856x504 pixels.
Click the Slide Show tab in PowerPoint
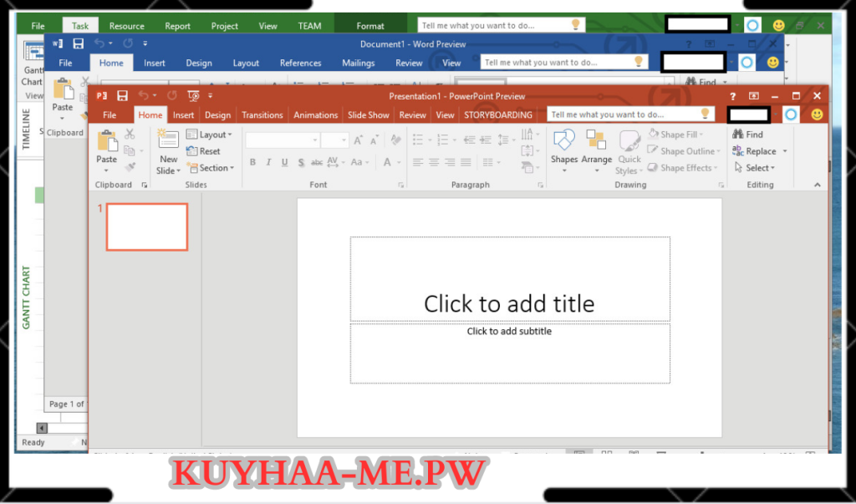(x=369, y=115)
